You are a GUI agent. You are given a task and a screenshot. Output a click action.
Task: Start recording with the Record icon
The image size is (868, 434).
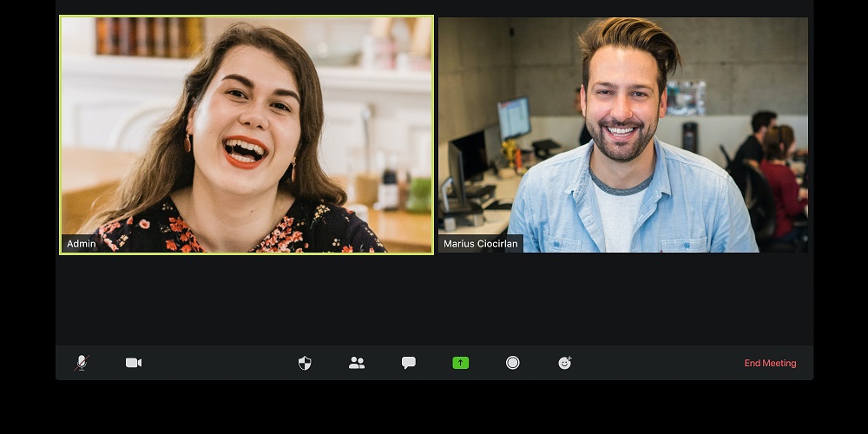tap(513, 363)
